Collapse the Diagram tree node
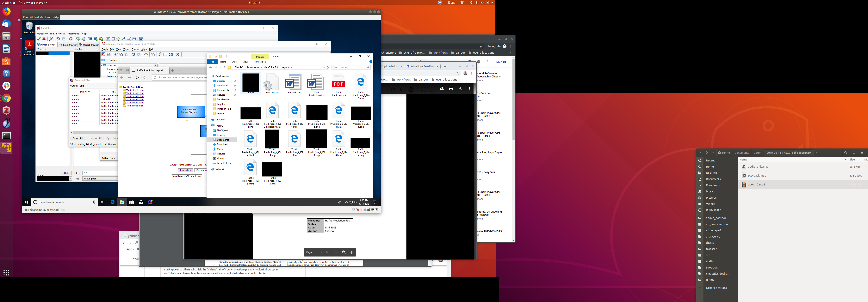The image size is (868, 302). pos(101,65)
